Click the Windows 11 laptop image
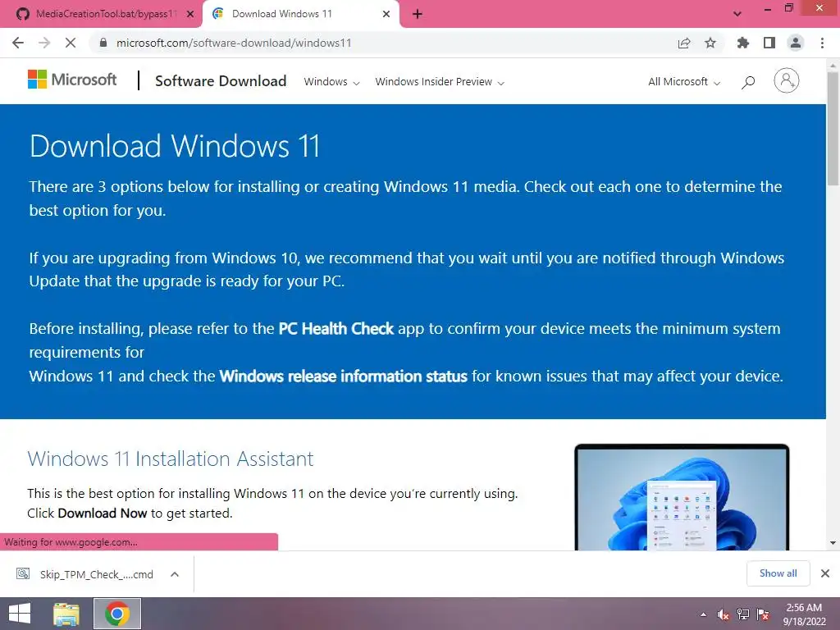Image resolution: width=840 pixels, height=630 pixels. coord(682,497)
